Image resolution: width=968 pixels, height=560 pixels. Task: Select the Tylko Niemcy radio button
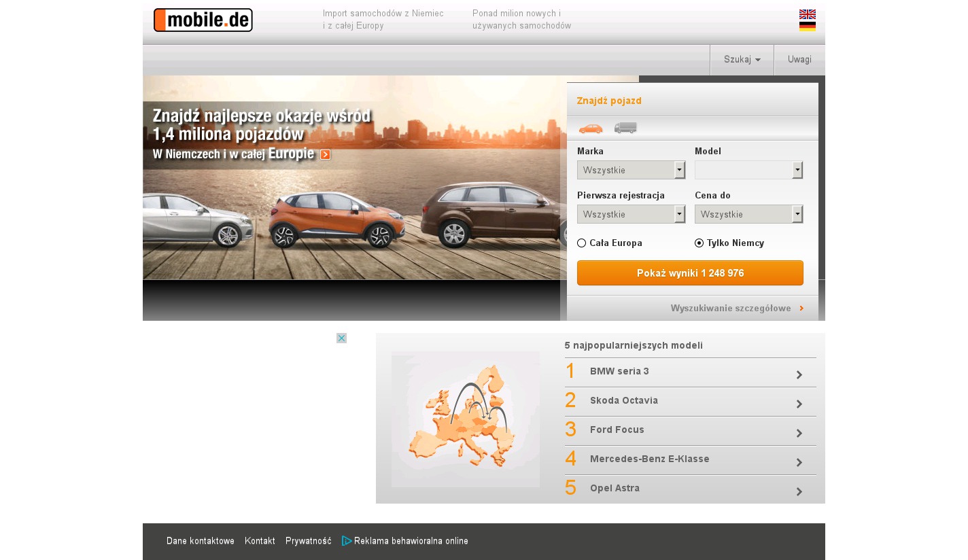[699, 243]
